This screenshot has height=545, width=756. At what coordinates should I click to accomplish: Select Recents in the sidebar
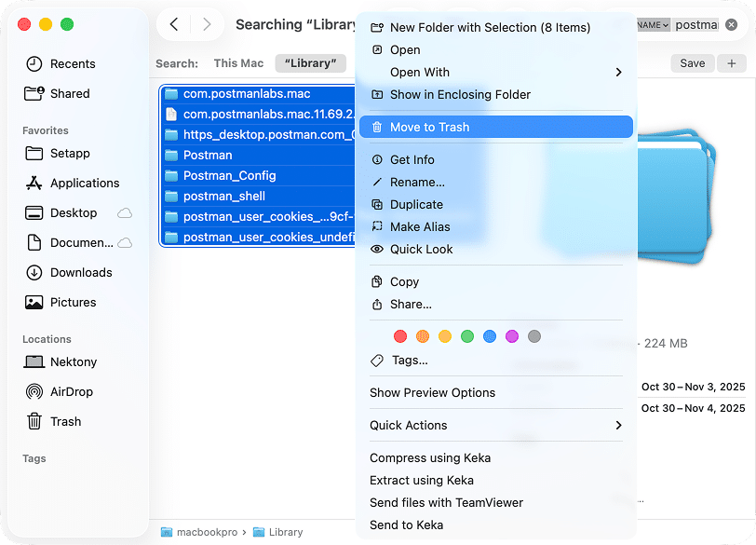pyautogui.click(x=72, y=63)
